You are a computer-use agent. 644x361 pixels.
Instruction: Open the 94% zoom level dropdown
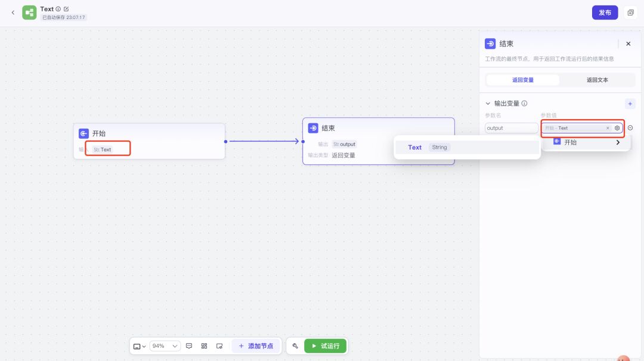click(x=165, y=346)
